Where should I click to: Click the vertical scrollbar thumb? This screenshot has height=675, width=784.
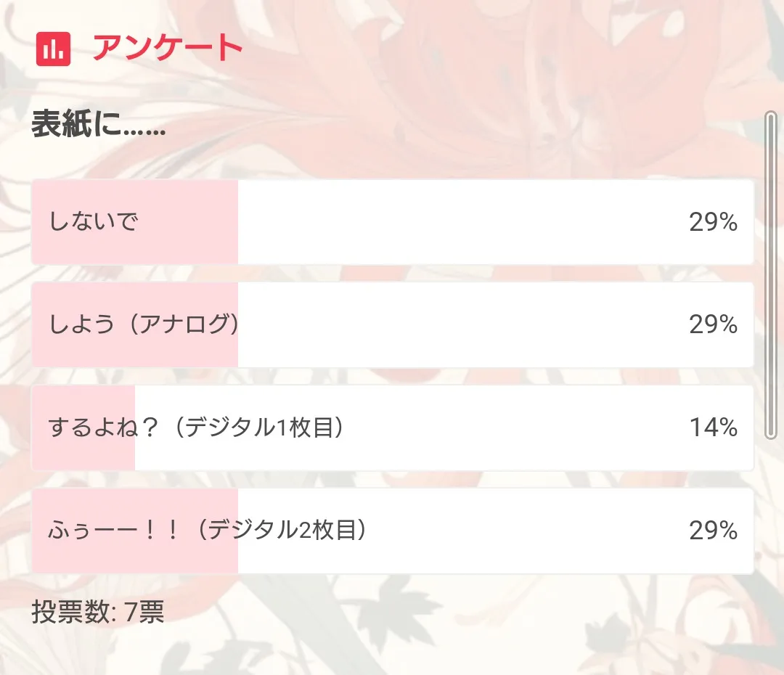click(771, 274)
